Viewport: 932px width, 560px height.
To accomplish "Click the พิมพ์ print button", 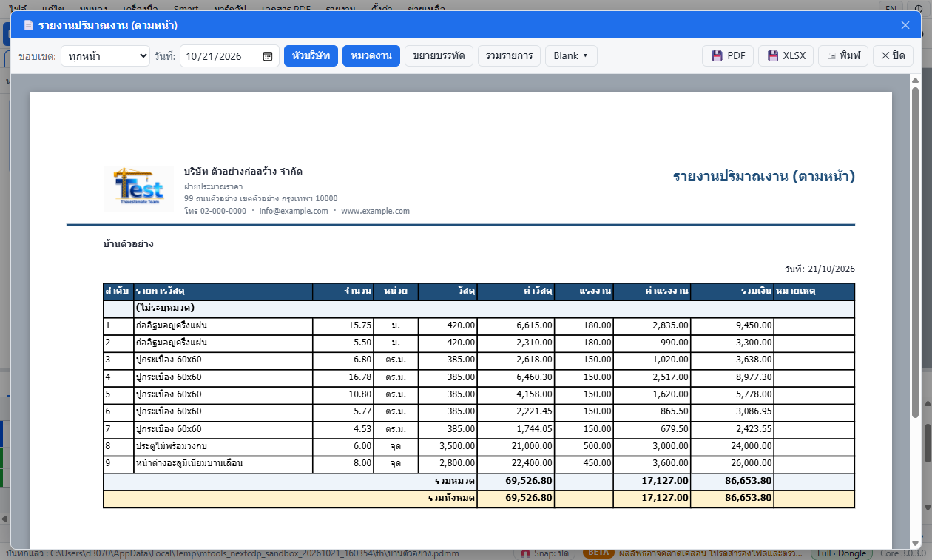I will pyautogui.click(x=843, y=55).
